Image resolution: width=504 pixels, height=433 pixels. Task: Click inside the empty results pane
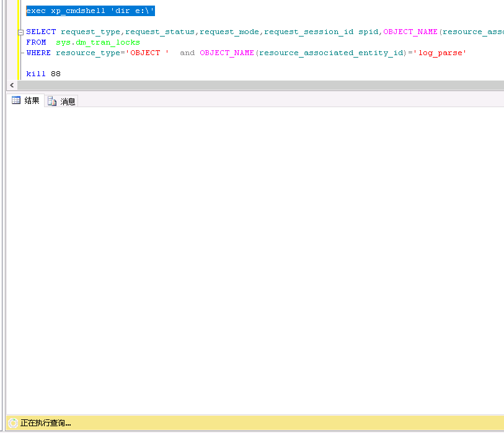254,260
